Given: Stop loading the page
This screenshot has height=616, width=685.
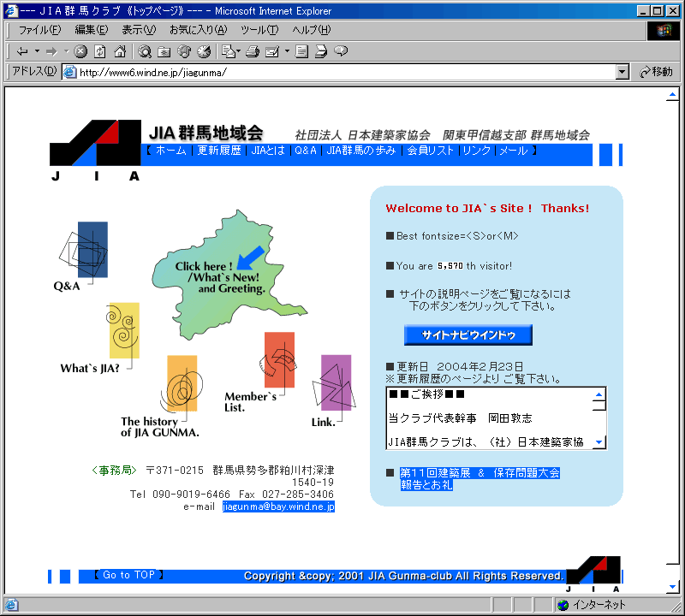Looking at the screenshot, I should (x=80, y=51).
